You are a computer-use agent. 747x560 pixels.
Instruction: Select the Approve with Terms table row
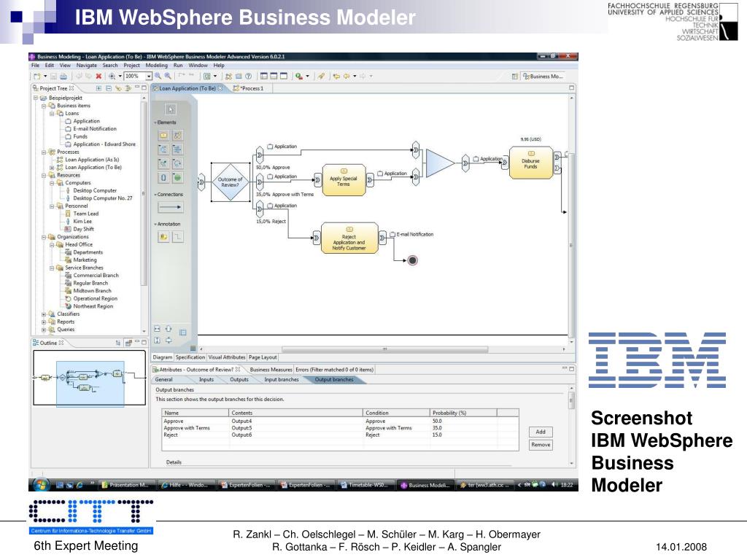tap(340, 428)
